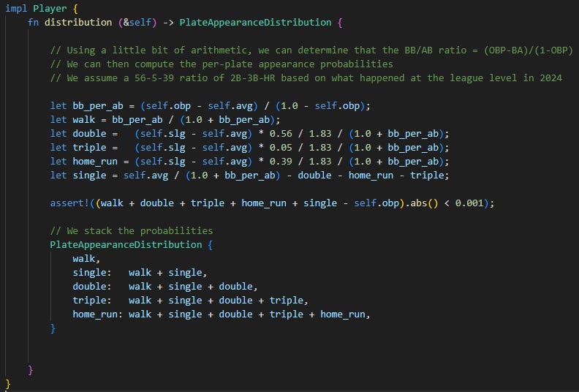Screen dimensions: 579x392
Task: Click the closing blue brace of the struct literal
Action: coord(53,328)
